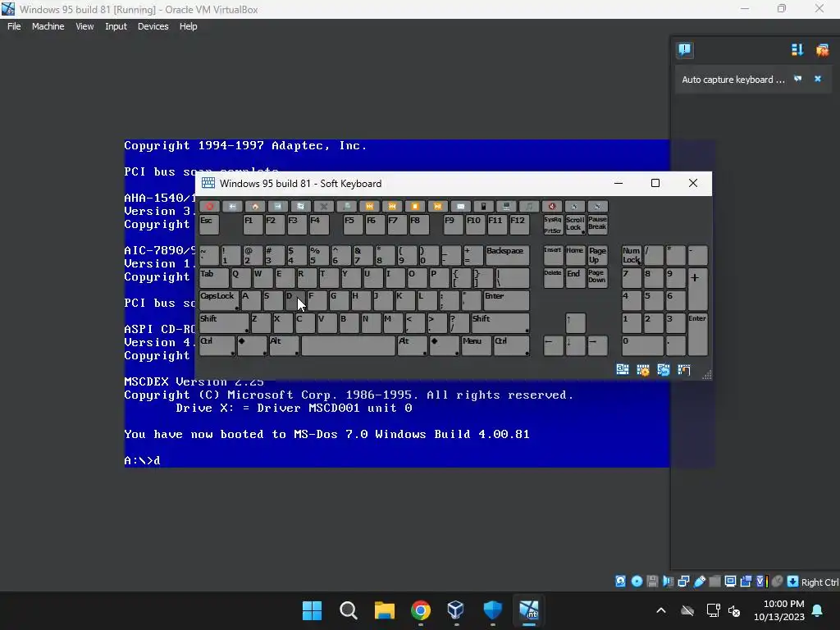The height and width of the screenshot is (630, 840).
Task: Click the main Enter key on the soft keyboard
Action: (506, 300)
